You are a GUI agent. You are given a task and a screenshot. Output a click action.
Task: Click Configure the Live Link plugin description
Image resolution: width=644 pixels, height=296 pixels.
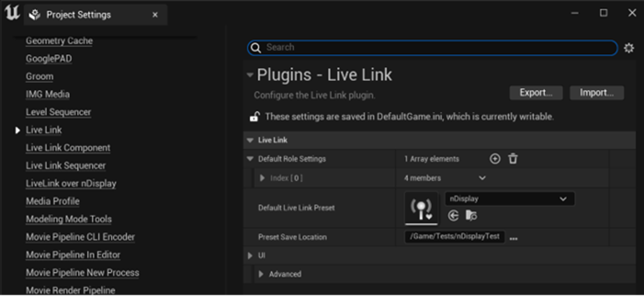point(314,95)
